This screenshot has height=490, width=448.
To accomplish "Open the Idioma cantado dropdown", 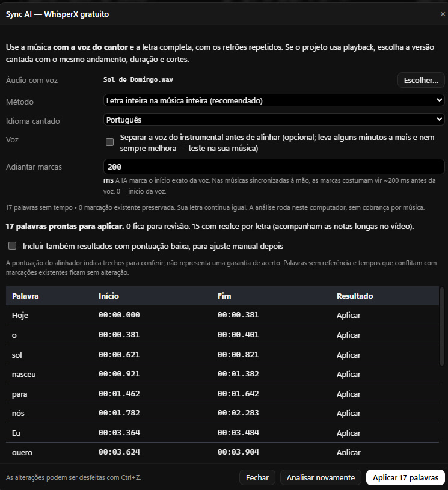I will (x=274, y=120).
